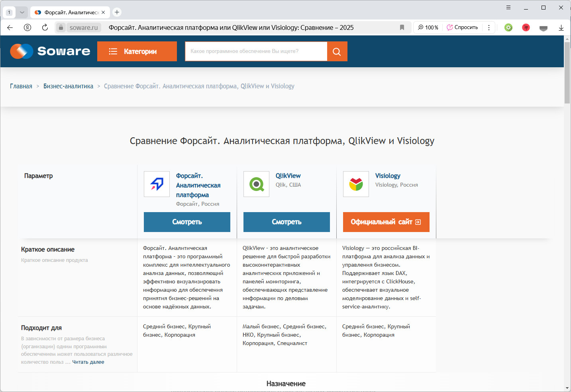Reload the page
The height and width of the screenshot is (392, 571).
(x=45, y=27)
